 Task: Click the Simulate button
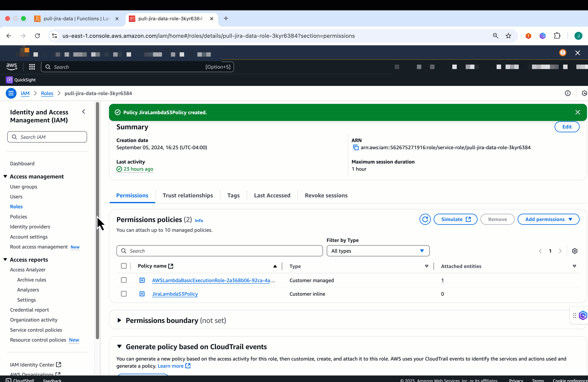click(x=455, y=219)
